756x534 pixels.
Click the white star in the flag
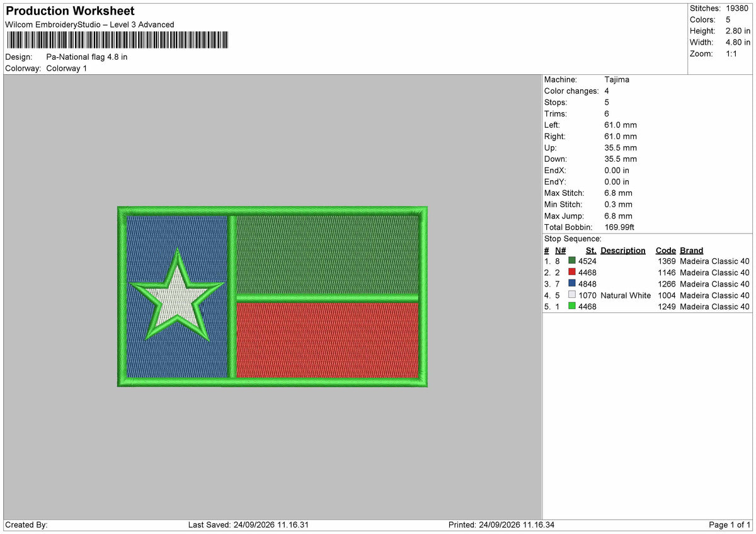coord(177,298)
